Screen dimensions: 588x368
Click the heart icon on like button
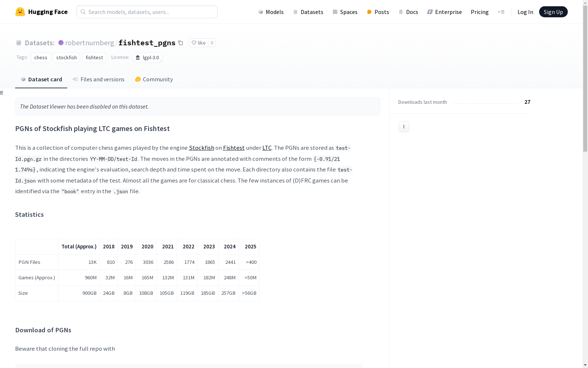(194, 43)
